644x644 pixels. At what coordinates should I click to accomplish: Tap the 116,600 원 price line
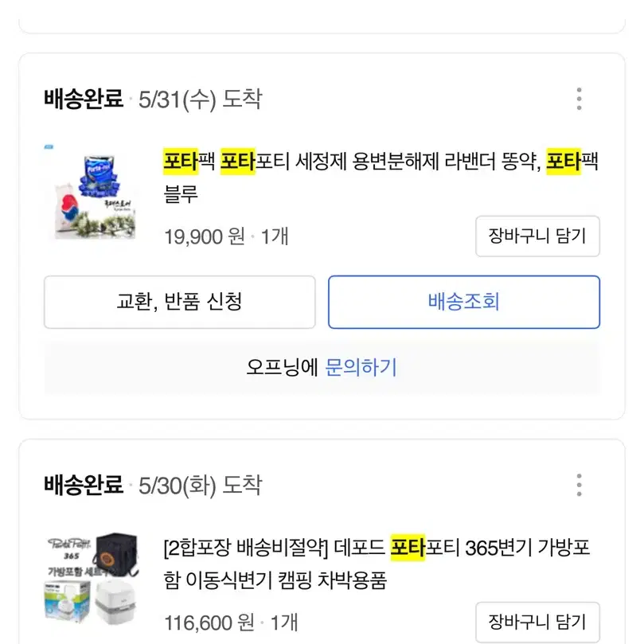231,623
